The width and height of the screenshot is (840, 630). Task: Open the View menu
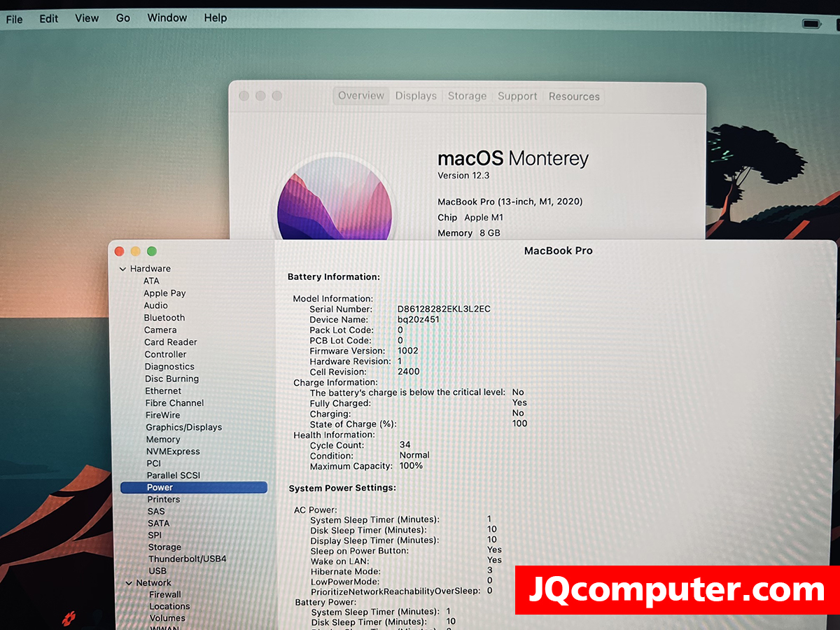pos(87,18)
